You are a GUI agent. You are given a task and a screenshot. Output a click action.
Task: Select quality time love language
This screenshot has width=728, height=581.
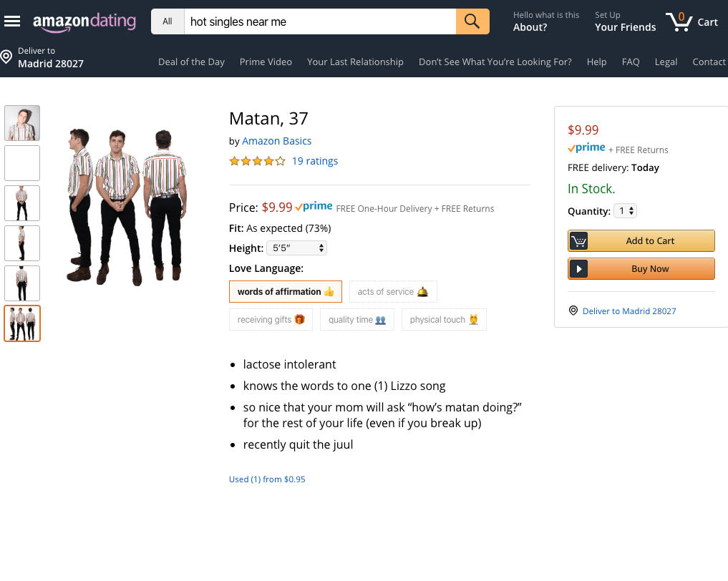[x=357, y=319]
